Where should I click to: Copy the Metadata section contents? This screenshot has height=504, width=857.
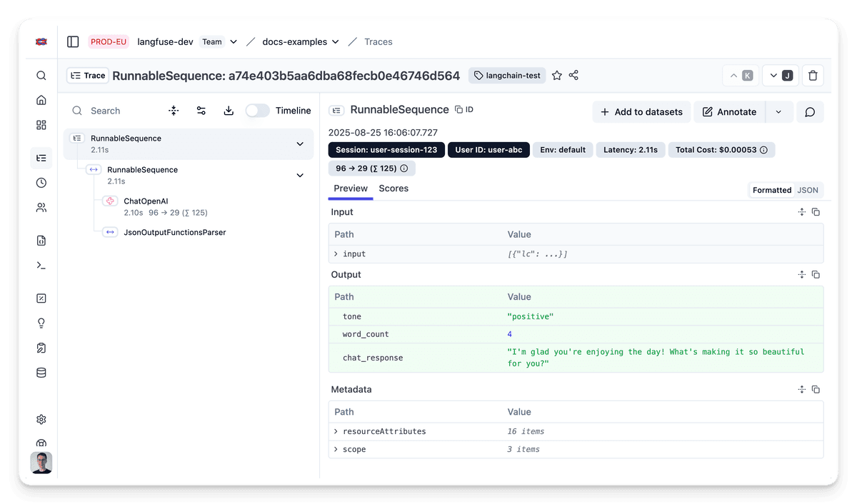[816, 390]
